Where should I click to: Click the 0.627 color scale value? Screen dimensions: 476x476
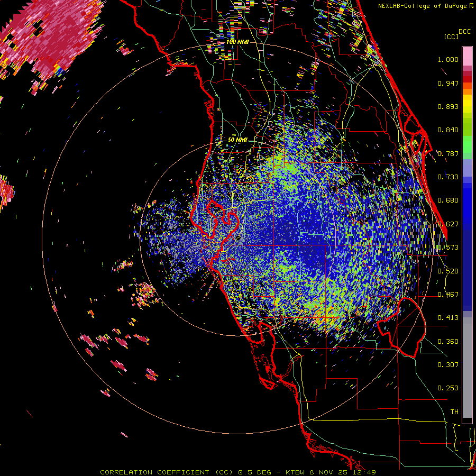click(448, 224)
